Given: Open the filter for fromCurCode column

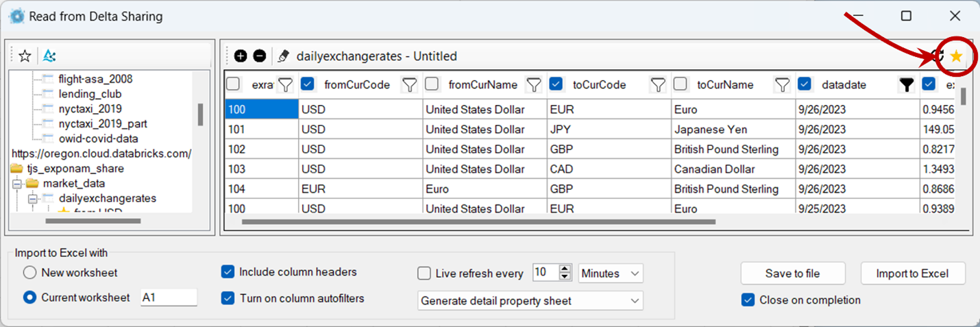Looking at the screenshot, I should pyautogui.click(x=409, y=85).
